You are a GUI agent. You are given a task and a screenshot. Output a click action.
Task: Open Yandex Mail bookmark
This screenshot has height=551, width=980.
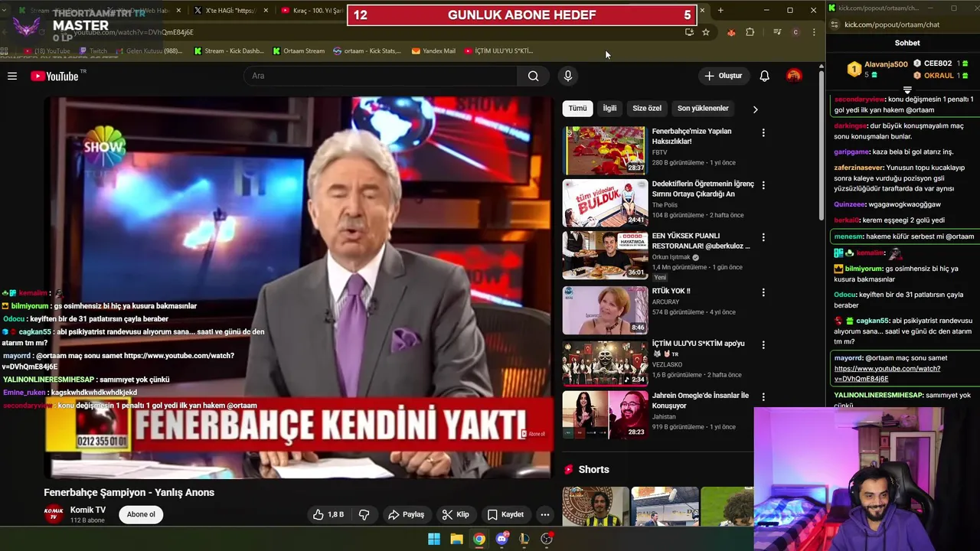click(x=433, y=51)
